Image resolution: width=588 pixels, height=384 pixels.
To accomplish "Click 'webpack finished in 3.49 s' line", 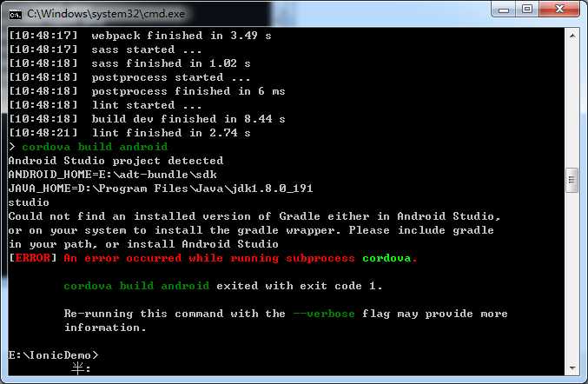I will (x=140, y=36).
